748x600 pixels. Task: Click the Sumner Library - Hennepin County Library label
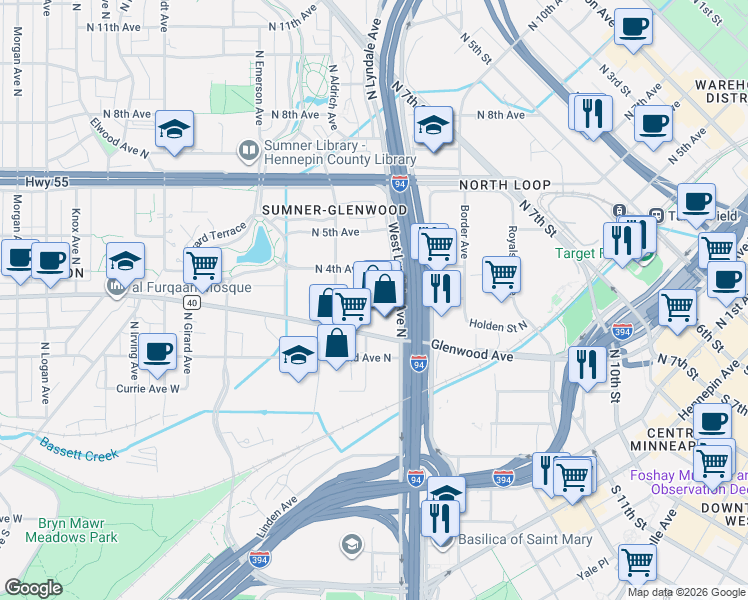point(340,152)
